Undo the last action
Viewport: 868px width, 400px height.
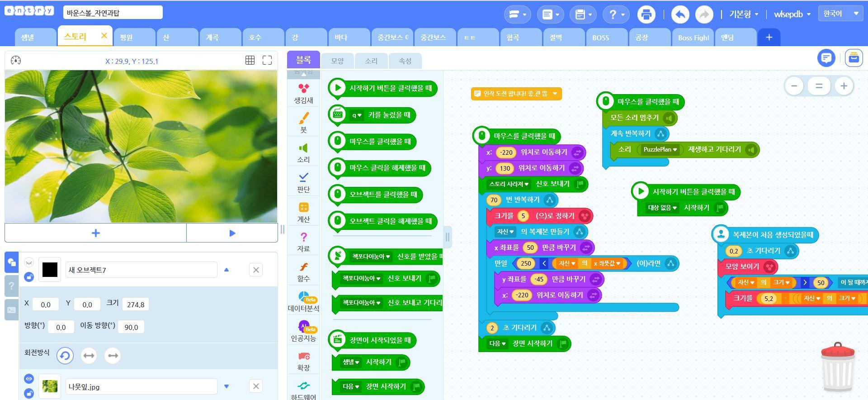point(680,14)
